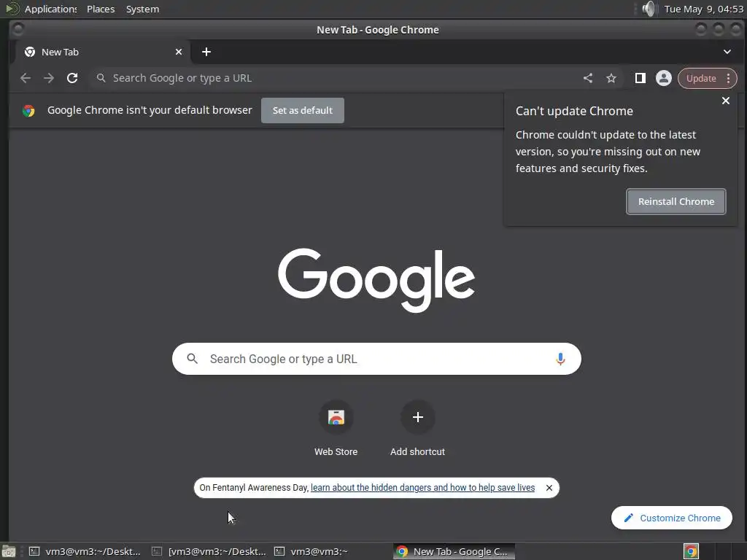Select the New Tab tab

pyautogui.click(x=104, y=52)
